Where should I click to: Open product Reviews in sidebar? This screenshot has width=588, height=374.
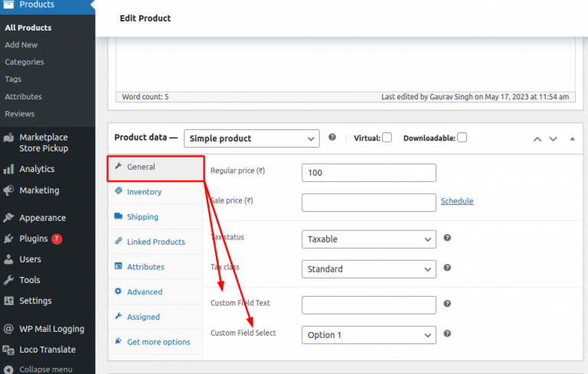[x=19, y=114]
